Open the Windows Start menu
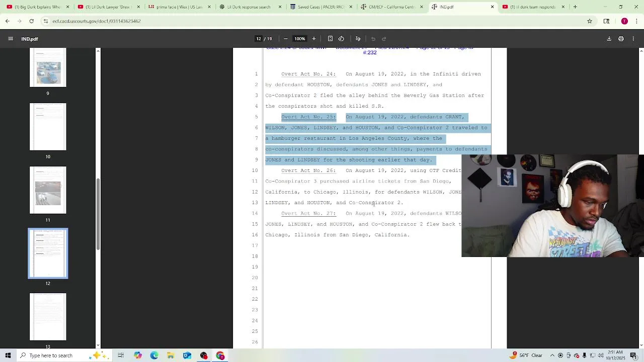 (8, 355)
